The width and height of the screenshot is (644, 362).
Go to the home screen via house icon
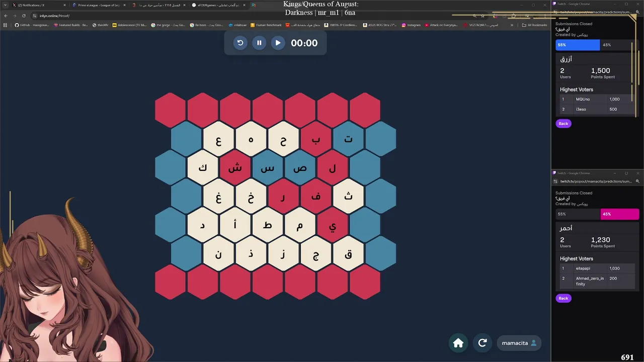click(x=458, y=343)
